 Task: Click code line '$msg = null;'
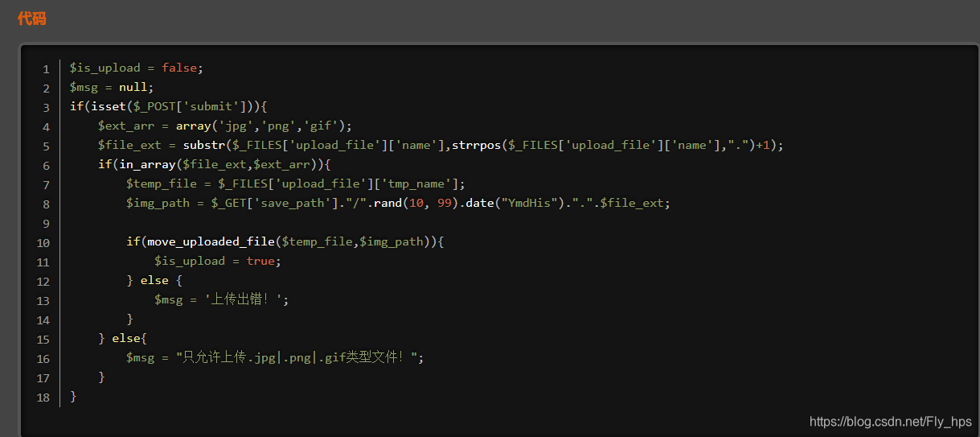(111, 88)
